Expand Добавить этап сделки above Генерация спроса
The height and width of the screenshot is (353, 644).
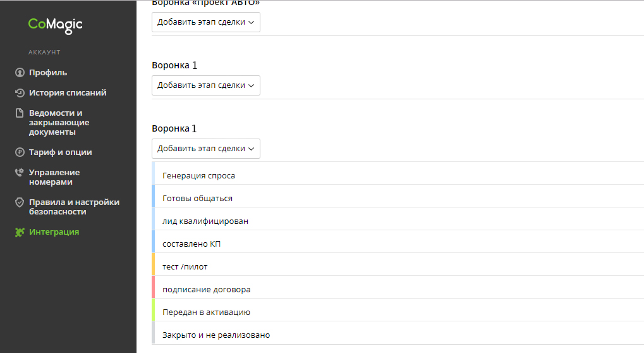[206, 149]
